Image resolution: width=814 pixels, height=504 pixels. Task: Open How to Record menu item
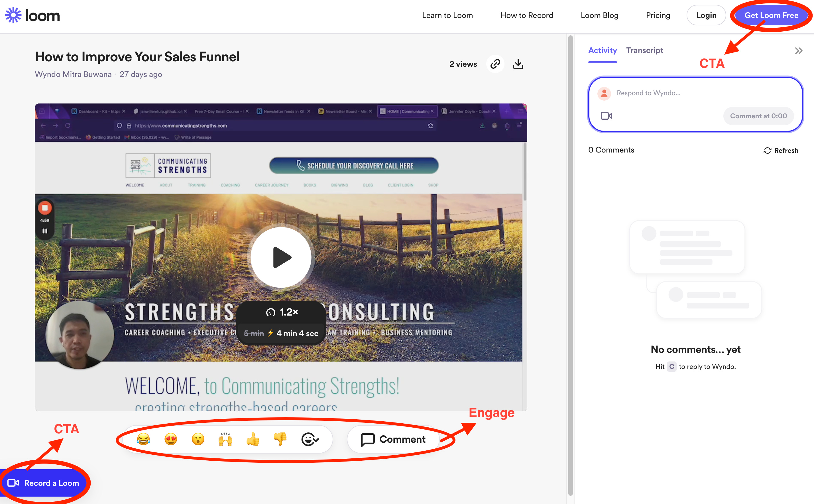click(526, 15)
